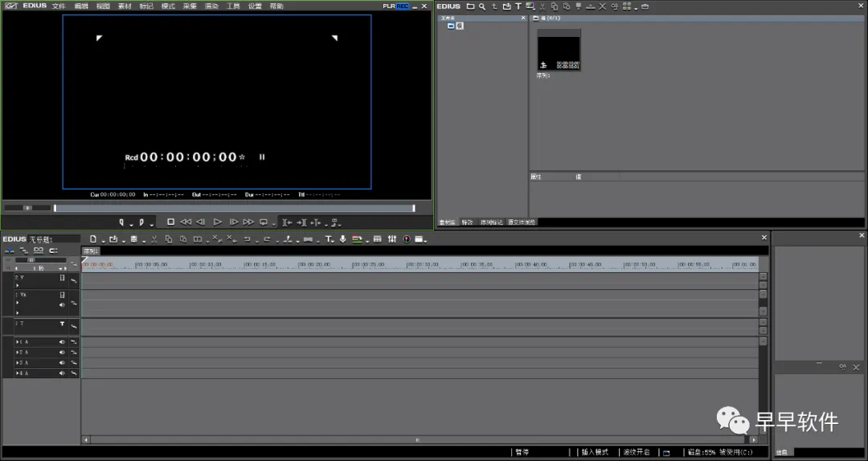Set Out point in preview window
The width and height of the screenshot is (868, 461).
coord(141,222)
